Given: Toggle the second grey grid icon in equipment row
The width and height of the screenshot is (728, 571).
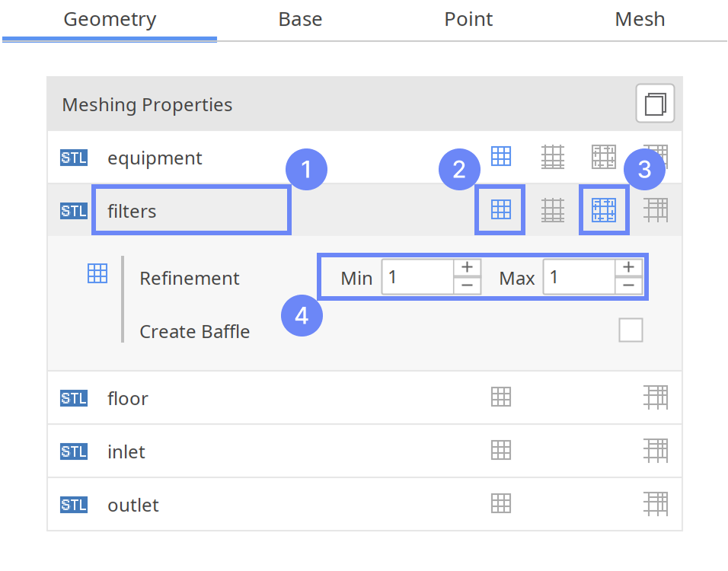Looking at the screenshot, I should click(x=553, y=157).
